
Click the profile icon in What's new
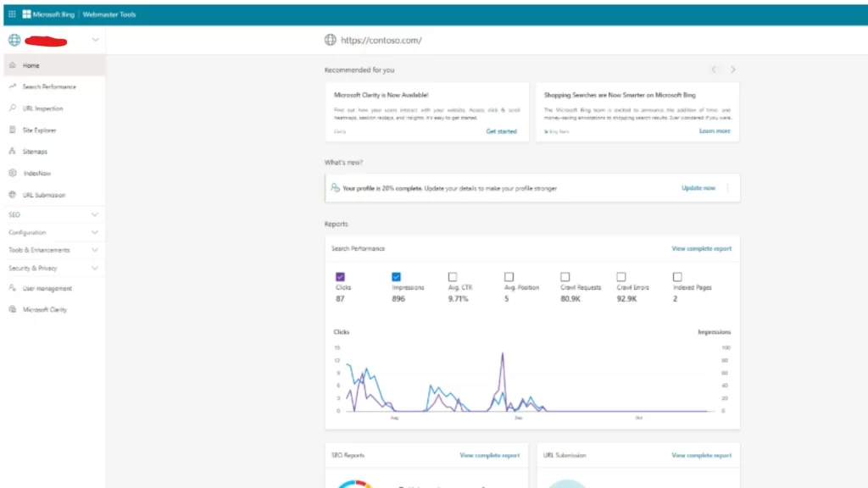(x=335, y=187)
